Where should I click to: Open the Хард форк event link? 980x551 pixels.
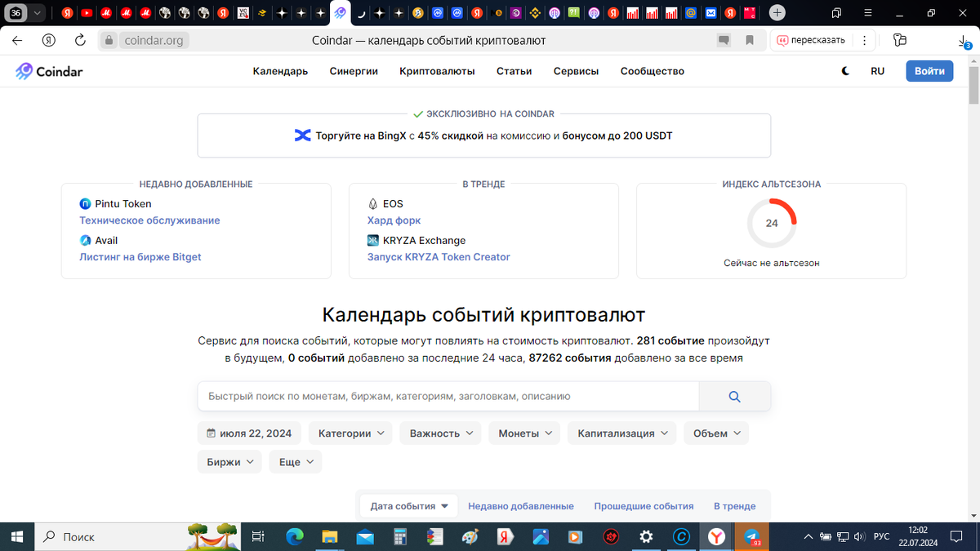(x=394, y=220)
